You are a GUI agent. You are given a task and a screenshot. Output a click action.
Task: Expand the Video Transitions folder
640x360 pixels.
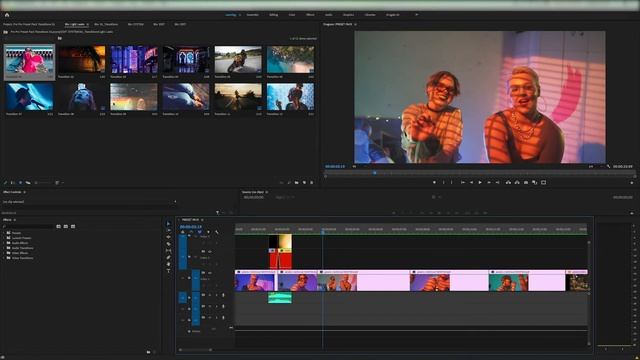4,258
